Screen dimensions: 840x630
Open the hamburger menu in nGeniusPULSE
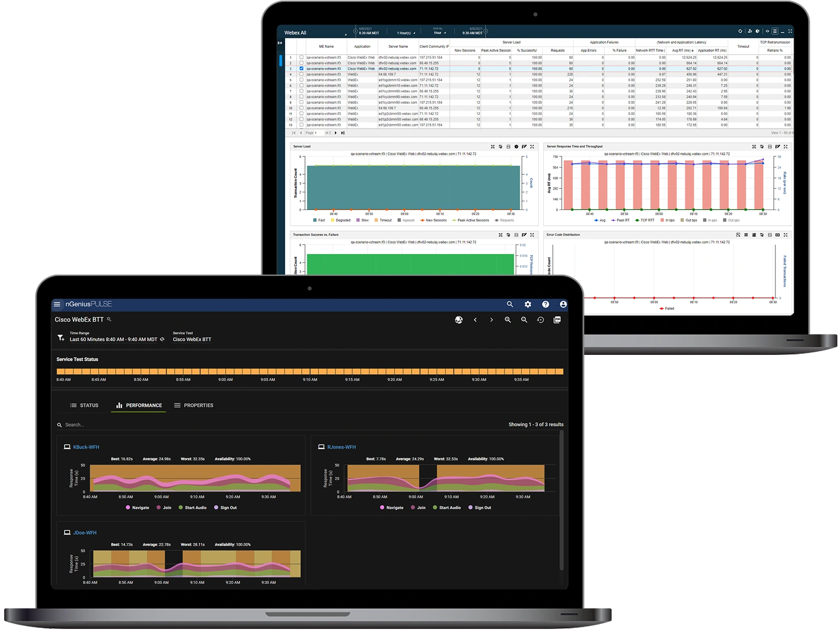58,304
